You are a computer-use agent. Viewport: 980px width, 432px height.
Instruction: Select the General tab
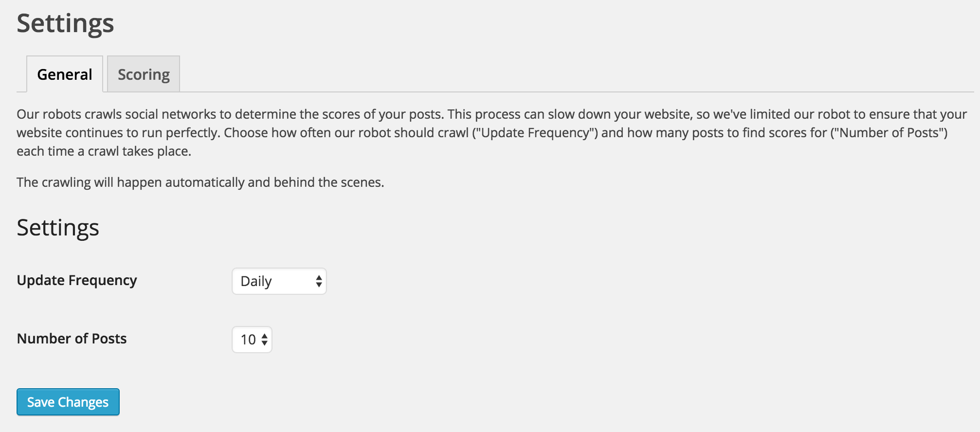[65, 74]
